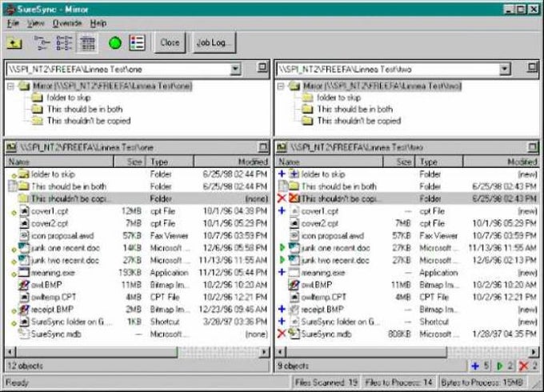Open the View menu
544x392 pixels.
click(36, 23)
